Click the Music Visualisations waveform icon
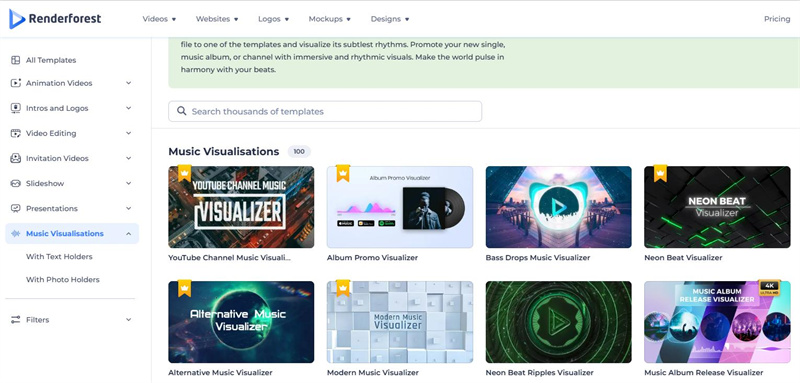 coord(16,234)
